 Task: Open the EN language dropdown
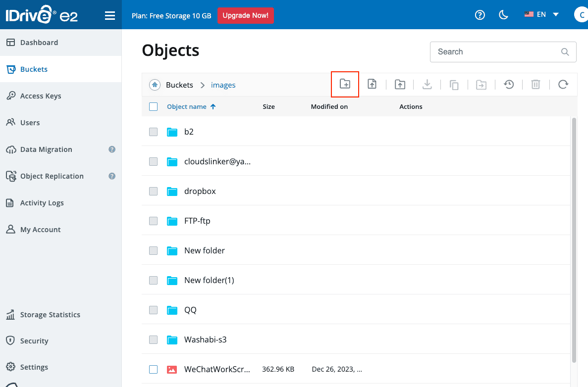(541, 14)
